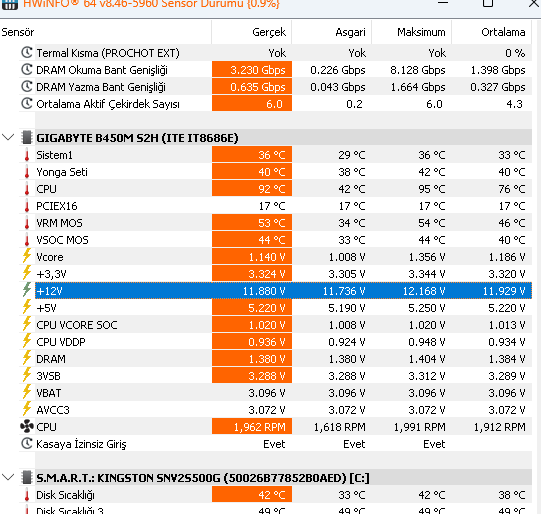The image size is (541, 514).
Task: Select the Kasaya İzinsiz Giriş row label
Action: [x=81, y=444]
